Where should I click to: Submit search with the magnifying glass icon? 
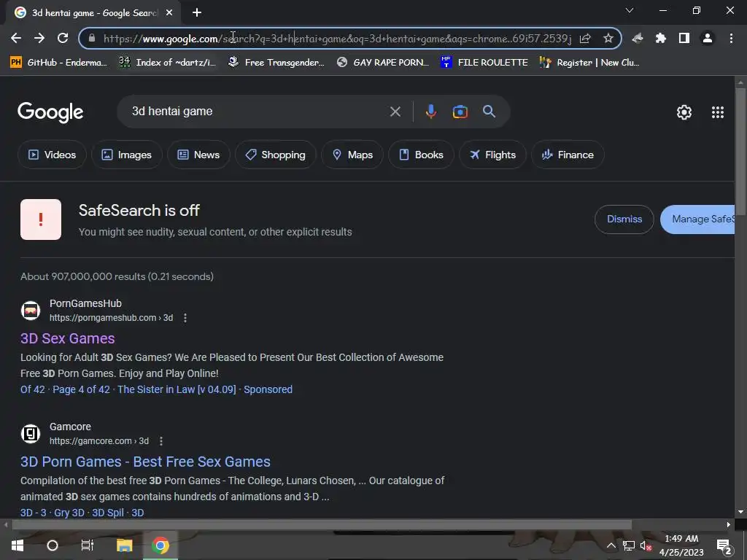[x=489, y=112]
